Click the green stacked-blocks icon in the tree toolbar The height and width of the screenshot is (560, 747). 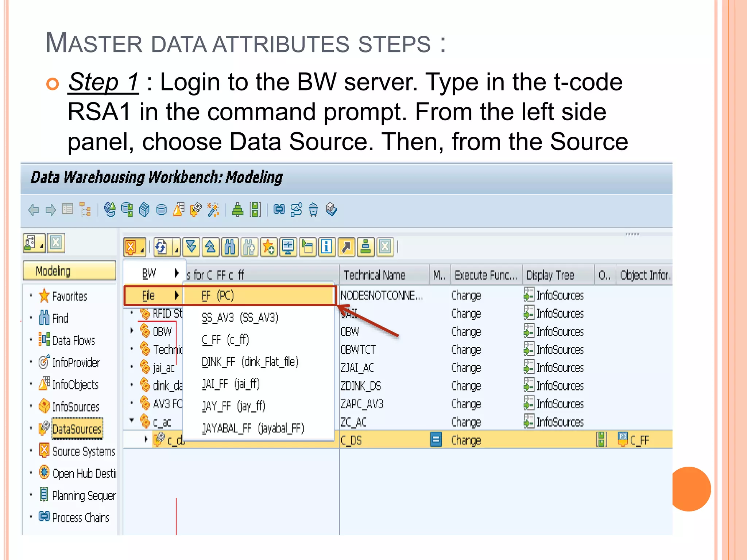(365, 248)
